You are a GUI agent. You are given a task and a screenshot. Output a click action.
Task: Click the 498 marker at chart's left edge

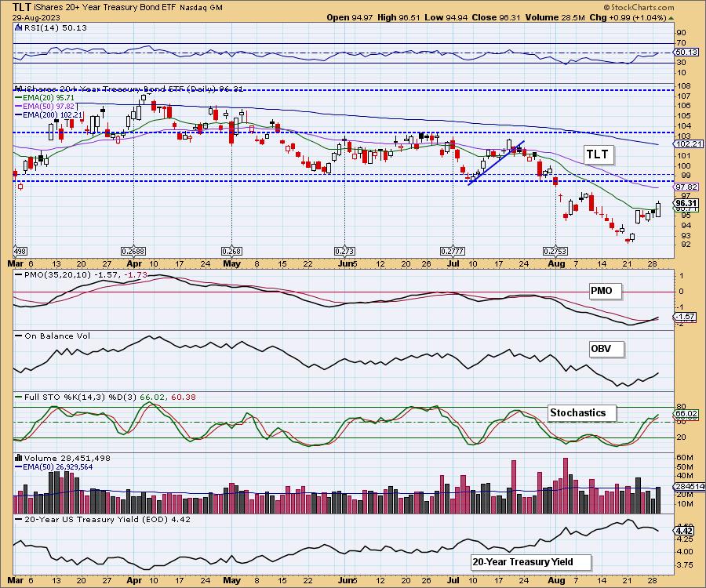point(20,251)
